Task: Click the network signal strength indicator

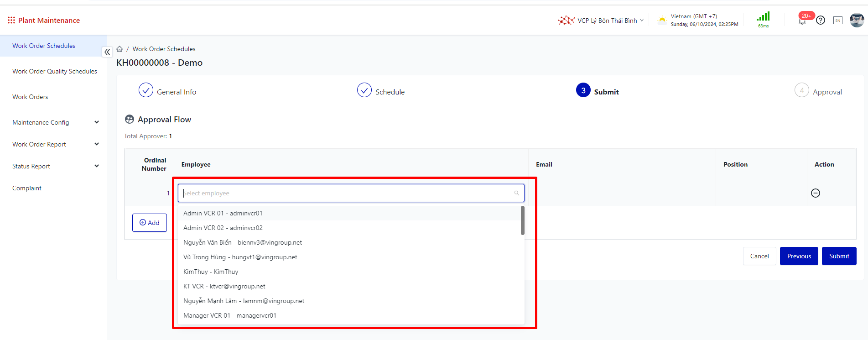Action: pyautogui.click(x=763, y=19)
